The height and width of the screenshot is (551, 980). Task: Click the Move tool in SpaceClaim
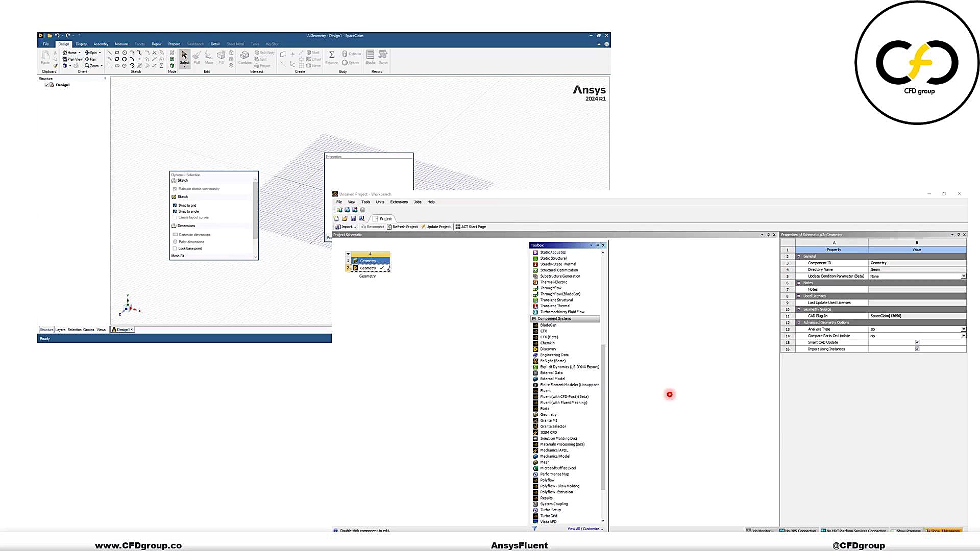209,57
